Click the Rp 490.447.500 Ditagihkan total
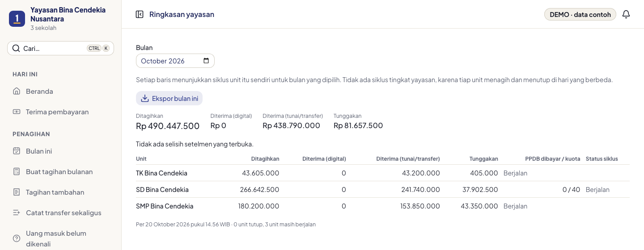The image size is (644, 250). point(168,126)
